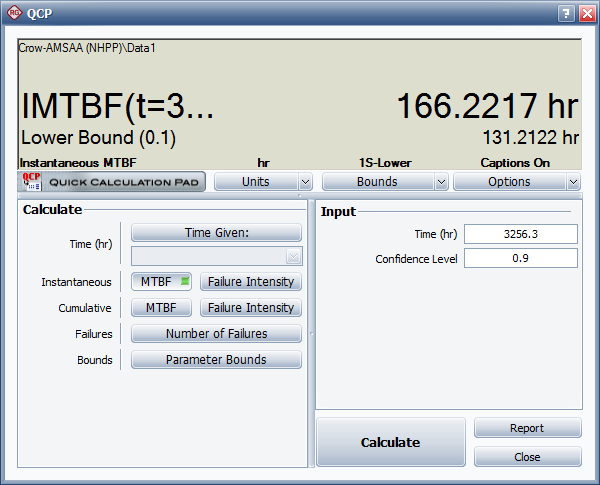Open the Units dropdown arrow

(305, 182)
